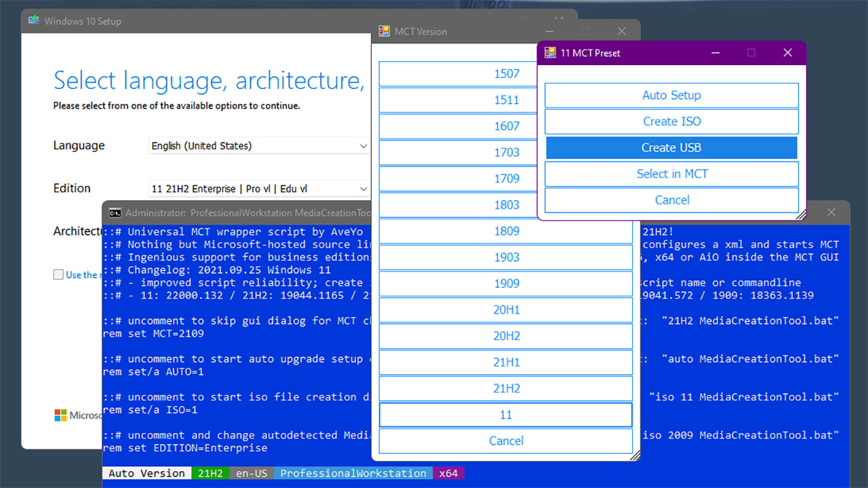Select the 20H1 version button
The image size is (868, 488).
(506, 310)
